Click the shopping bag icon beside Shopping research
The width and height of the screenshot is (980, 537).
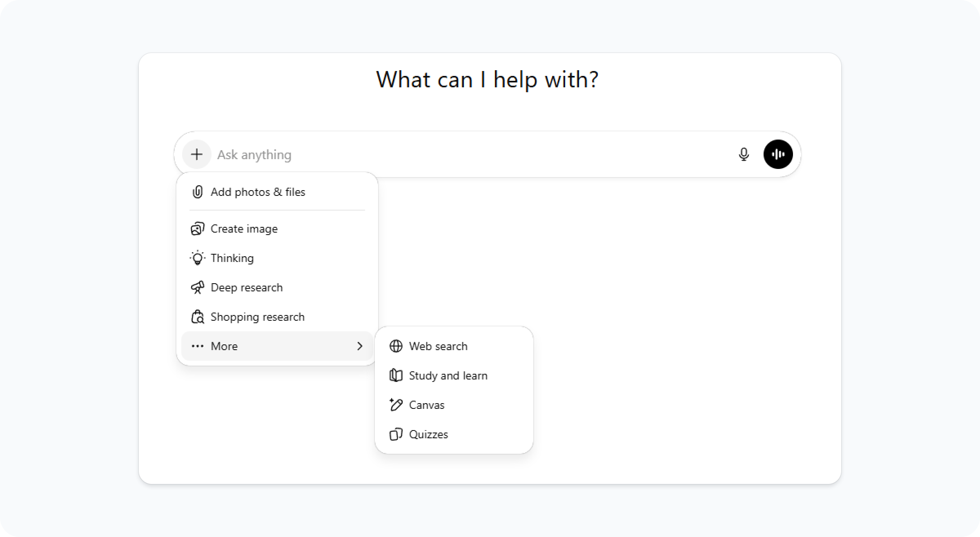tap(197, 317)
